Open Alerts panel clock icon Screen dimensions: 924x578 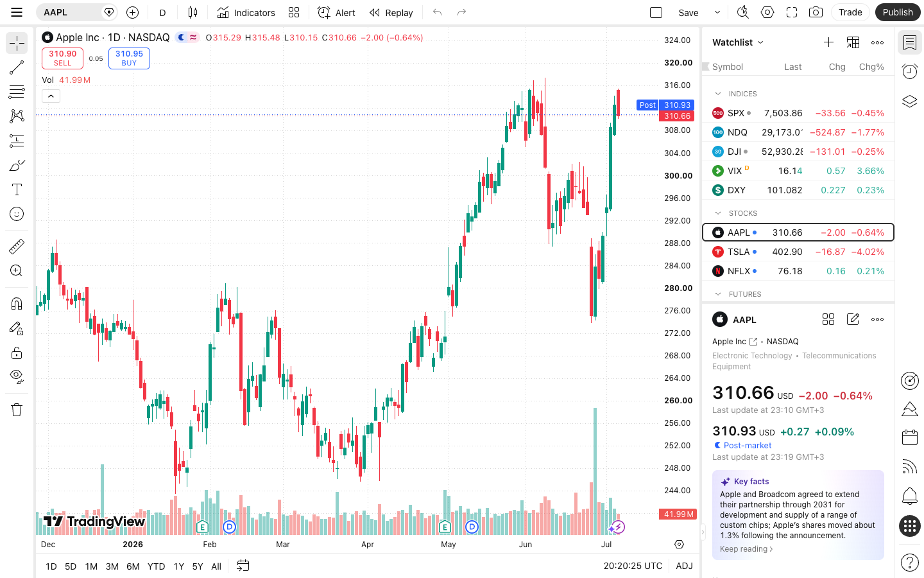(909, 71)
